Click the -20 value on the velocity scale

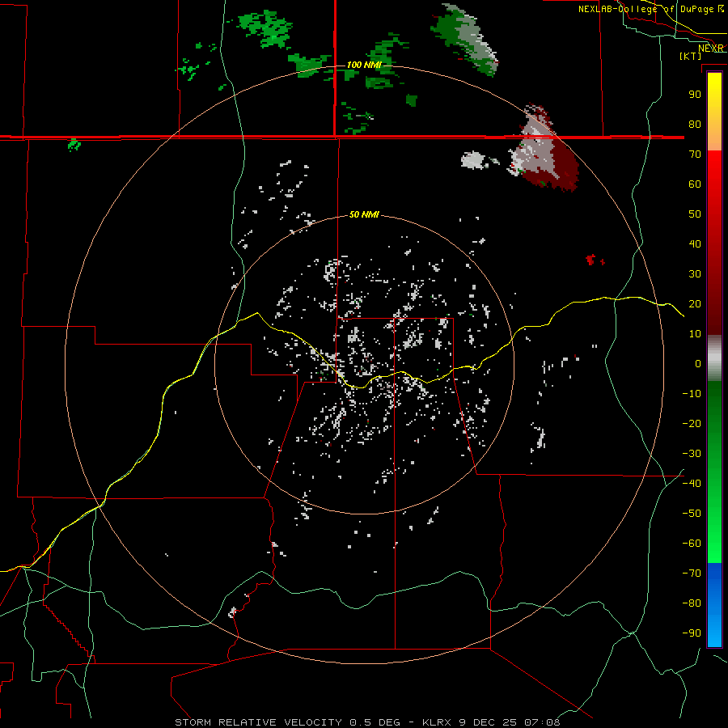(692, 423)
